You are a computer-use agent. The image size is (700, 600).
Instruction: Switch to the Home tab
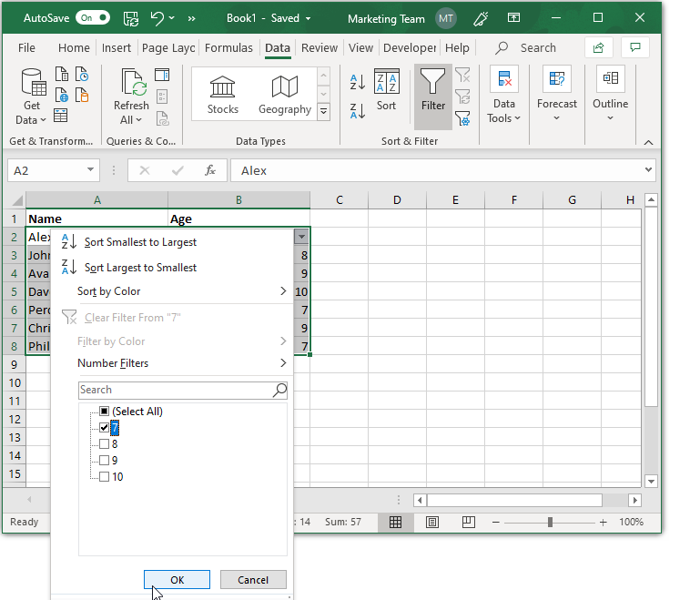click(x=74, y=47)
